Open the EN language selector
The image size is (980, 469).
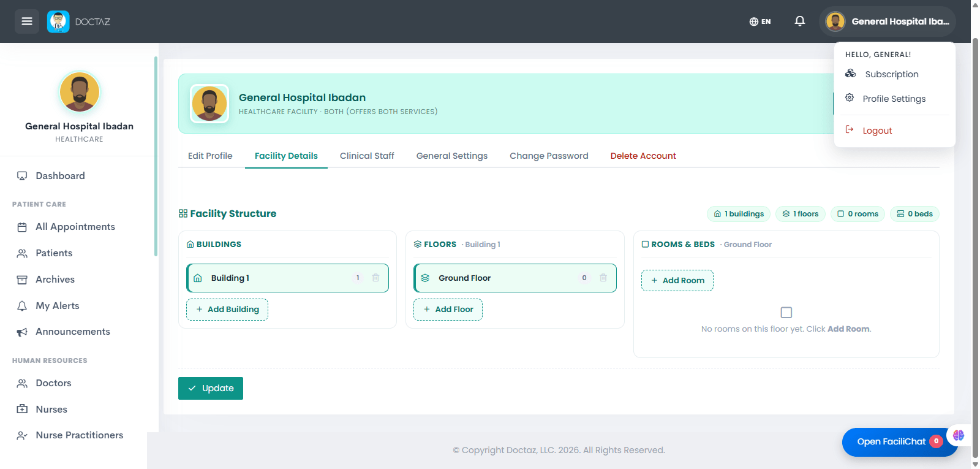[x=760, y=21]
